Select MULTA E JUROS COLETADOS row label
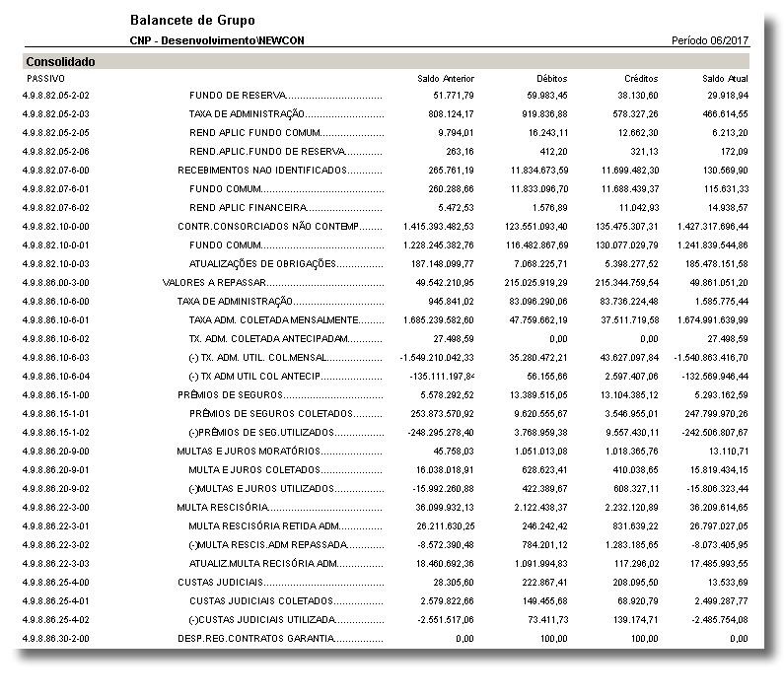This screenshot has width=784, height=698. 254,470
